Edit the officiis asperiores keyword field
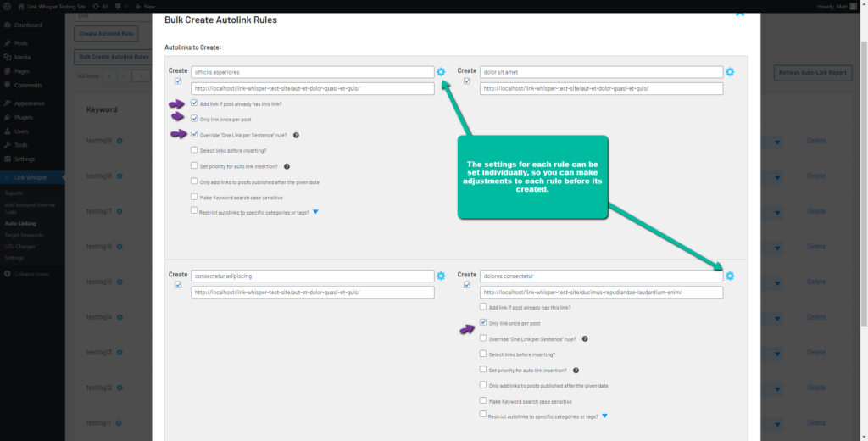The image size is (868, 441). point(313,72)
